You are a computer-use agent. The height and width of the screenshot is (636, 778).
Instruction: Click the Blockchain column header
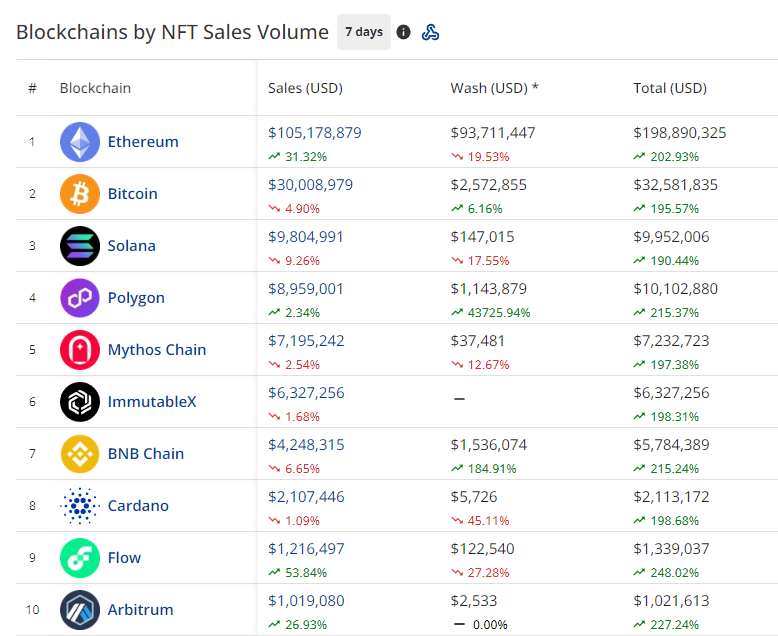tap(95, 88)
